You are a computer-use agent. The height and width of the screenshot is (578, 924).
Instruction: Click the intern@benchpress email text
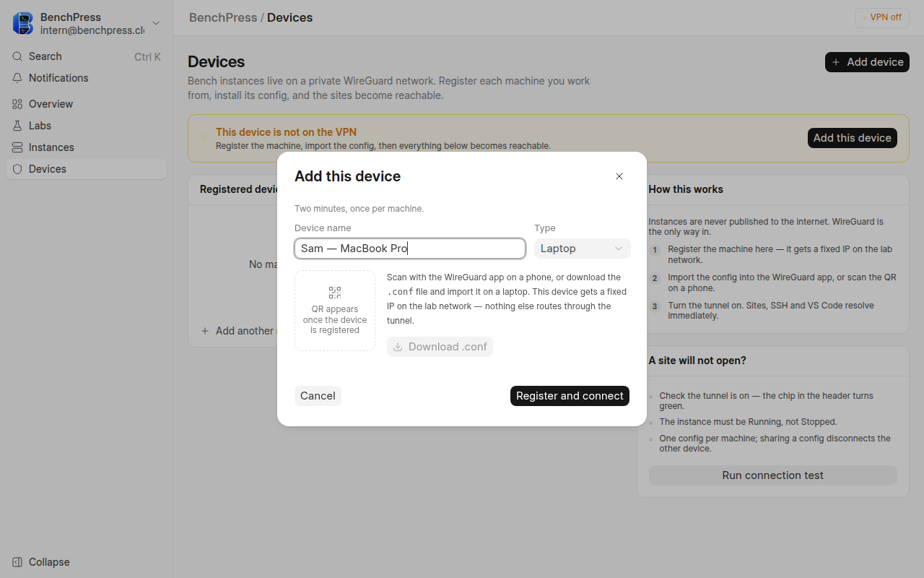[92, 30]
